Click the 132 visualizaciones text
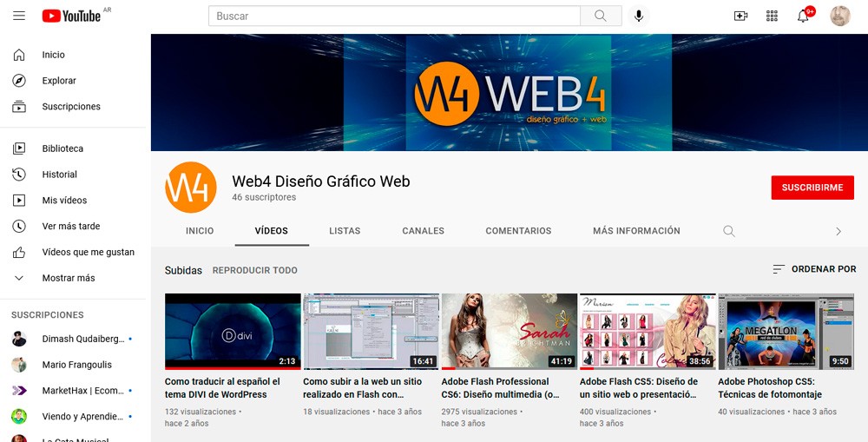Screen dimensions: 868x442 pos(201,412)
